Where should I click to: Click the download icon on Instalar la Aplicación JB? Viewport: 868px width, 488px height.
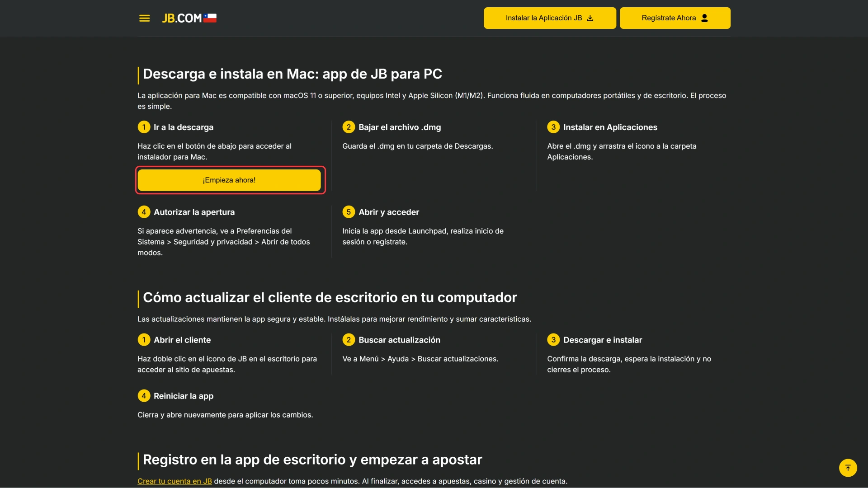click(x=590, y=18)
